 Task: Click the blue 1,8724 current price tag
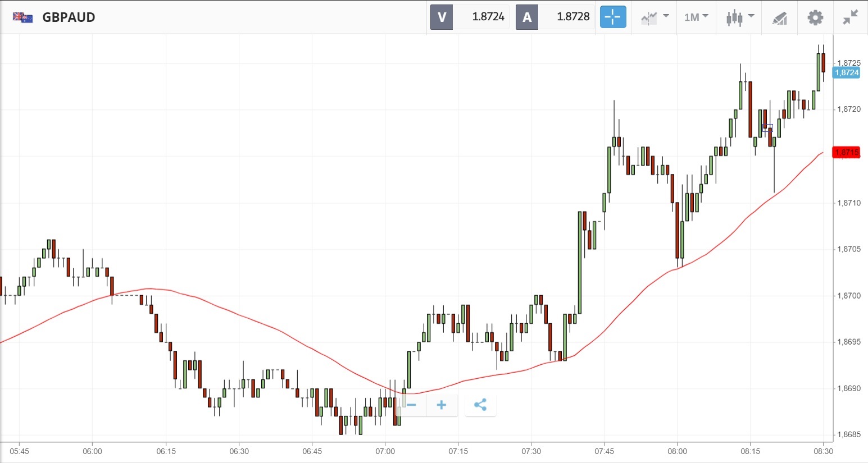click(x=847, y=72)
